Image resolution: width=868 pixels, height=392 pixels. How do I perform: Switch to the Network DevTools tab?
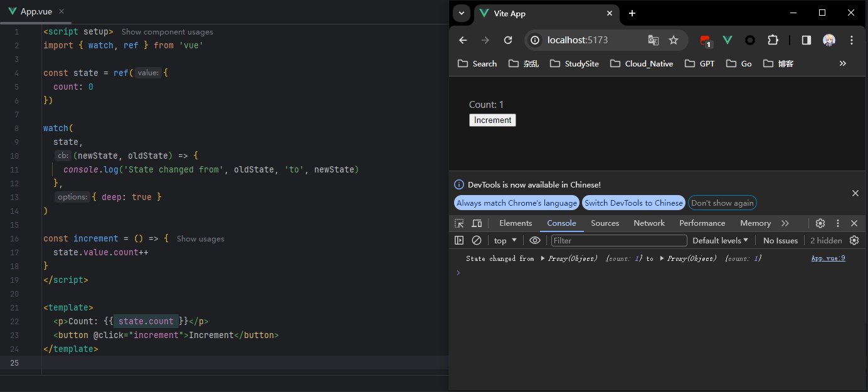click(649, 223)
